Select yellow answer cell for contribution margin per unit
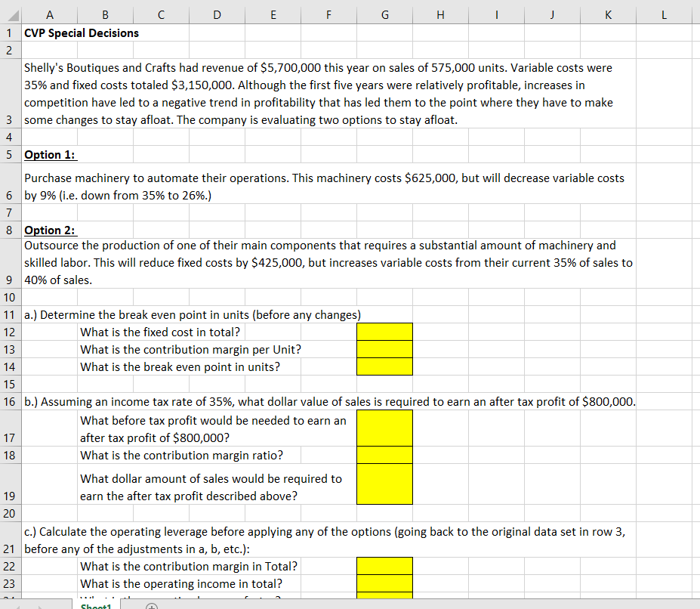 385,349
